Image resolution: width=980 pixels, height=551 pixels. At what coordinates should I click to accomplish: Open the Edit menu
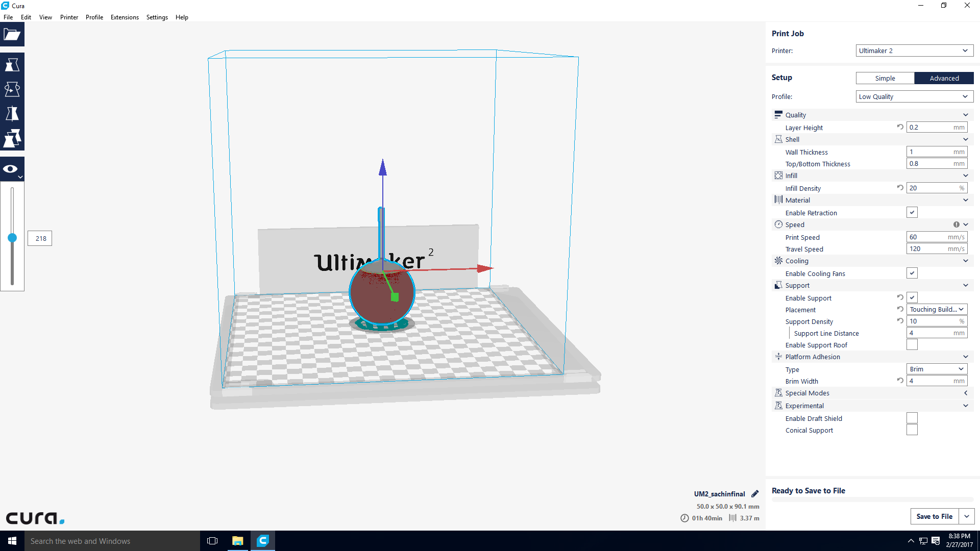(x=26, y=17)
